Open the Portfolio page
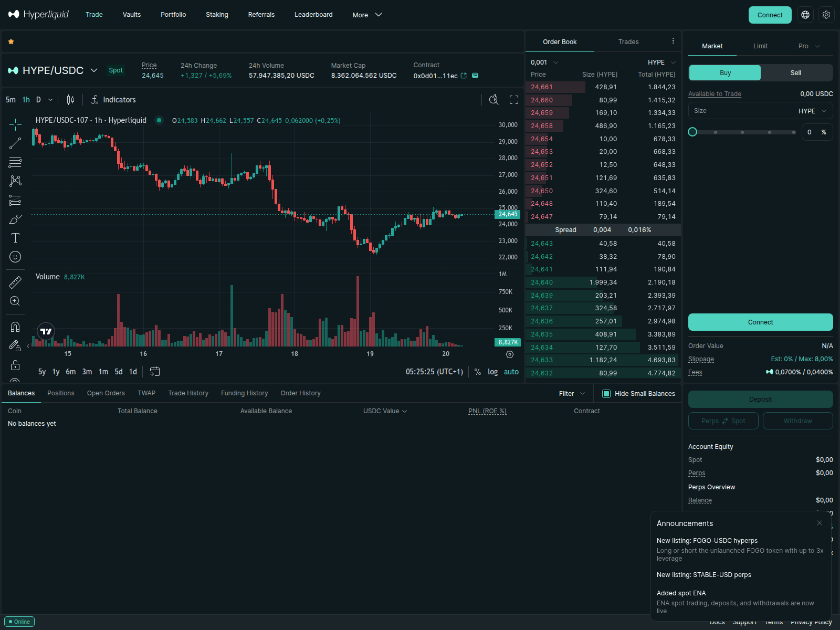Screen dimensions: 840x630 173,15
